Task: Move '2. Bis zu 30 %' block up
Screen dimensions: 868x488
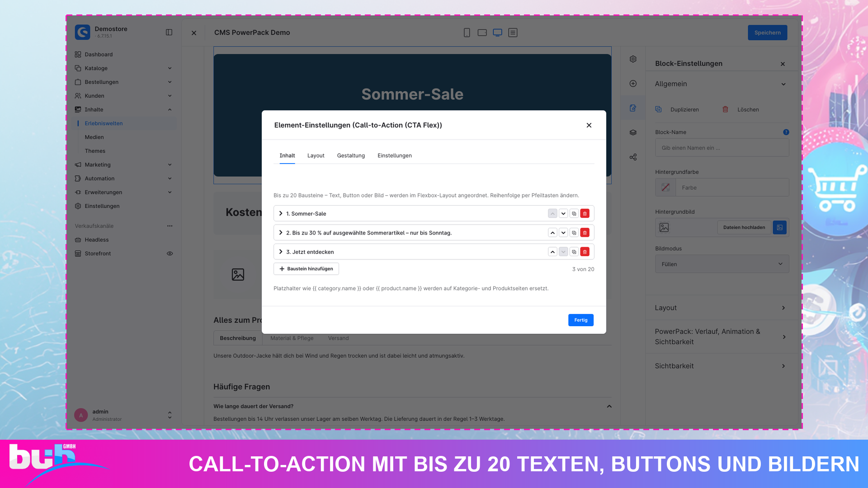Action: [552, 233]
